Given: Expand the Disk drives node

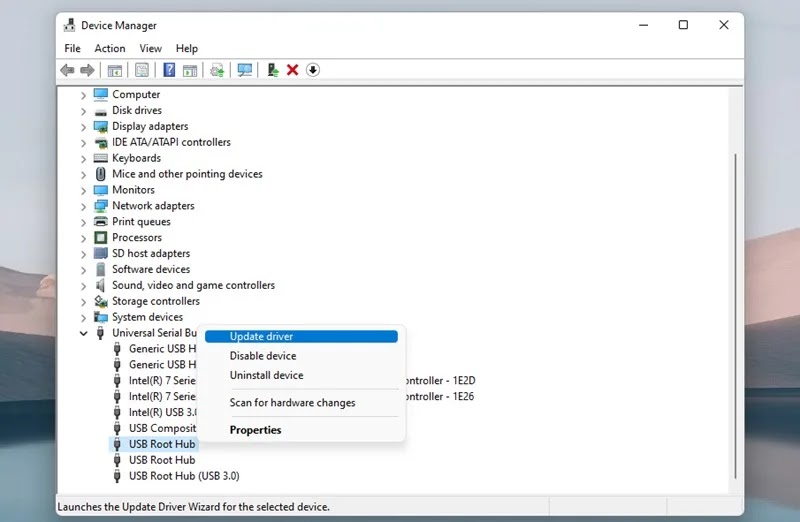Looking at the screenshot, I should 83,111.
